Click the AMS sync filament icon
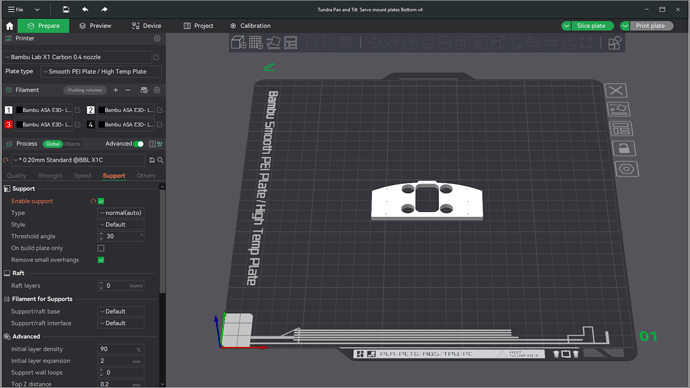 point(144,90)
